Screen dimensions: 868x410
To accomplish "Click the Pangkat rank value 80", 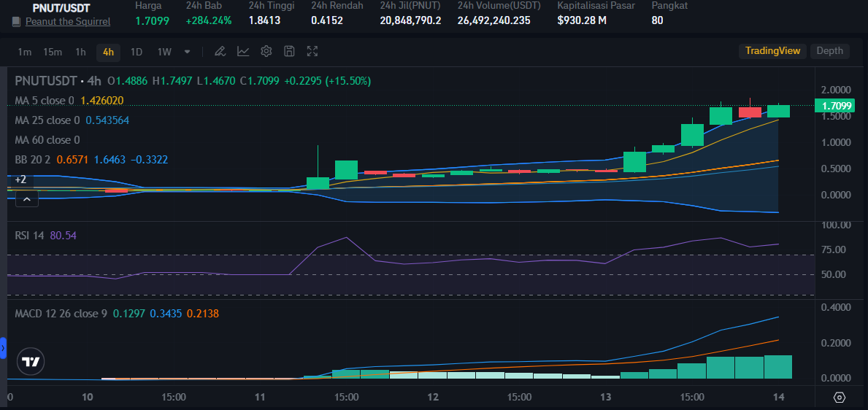I will point(657,20).
